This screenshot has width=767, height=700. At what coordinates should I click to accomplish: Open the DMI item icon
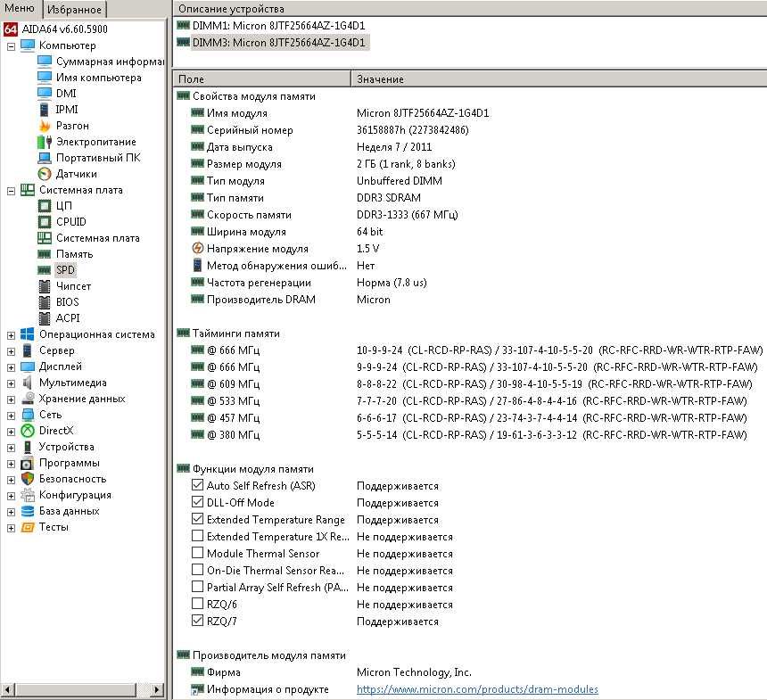point(45,93)
